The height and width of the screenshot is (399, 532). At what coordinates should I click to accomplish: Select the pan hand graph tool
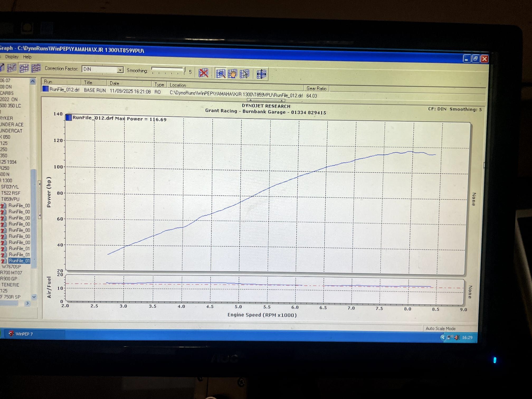[232, 74]
